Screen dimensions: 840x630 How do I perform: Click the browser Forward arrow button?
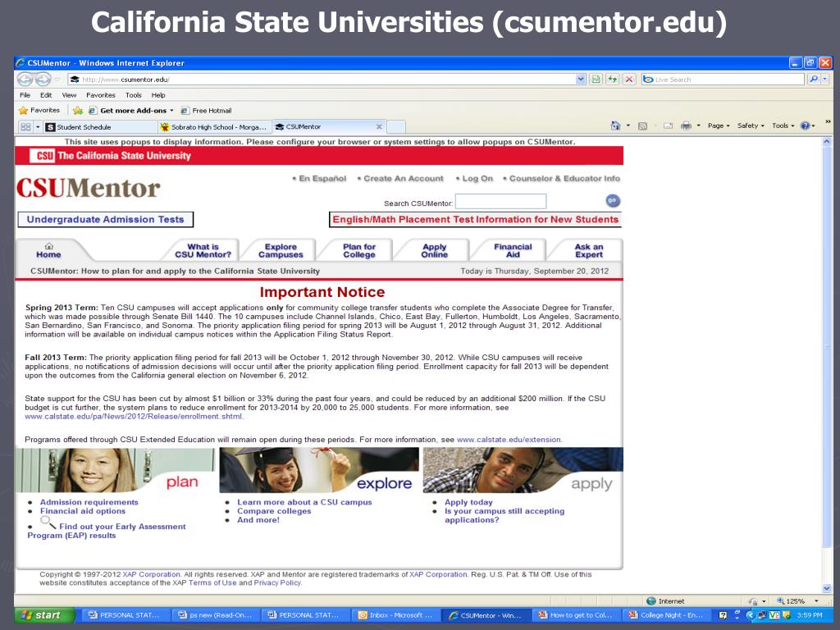43,80
